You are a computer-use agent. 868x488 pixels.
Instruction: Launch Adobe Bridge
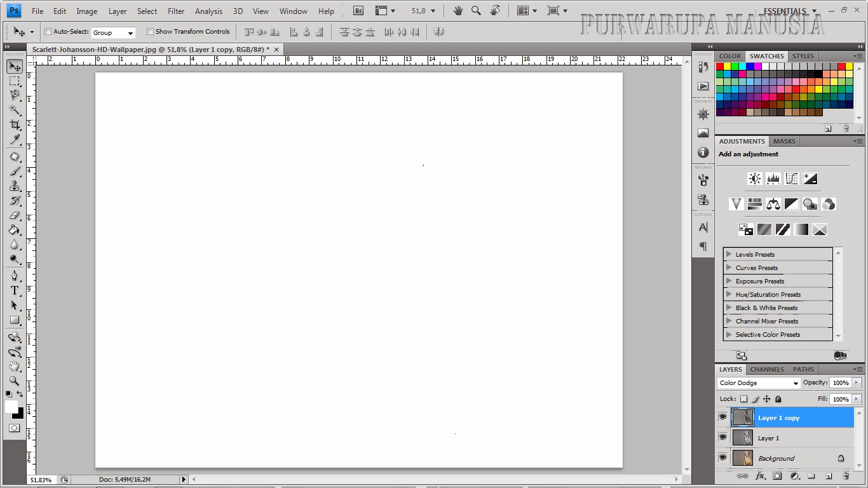(358, 11)
